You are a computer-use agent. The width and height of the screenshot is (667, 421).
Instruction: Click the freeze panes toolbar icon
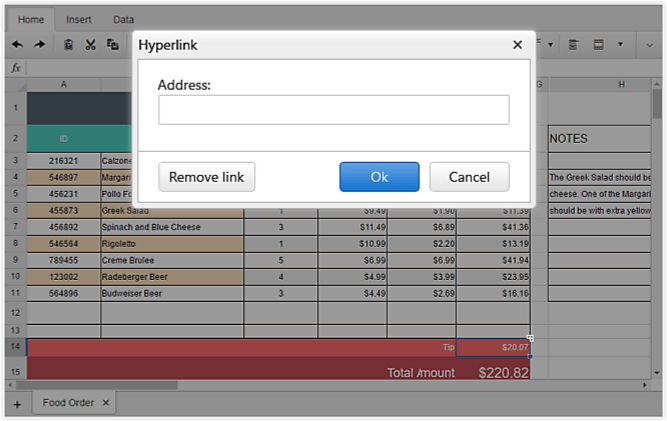[599, 44]
